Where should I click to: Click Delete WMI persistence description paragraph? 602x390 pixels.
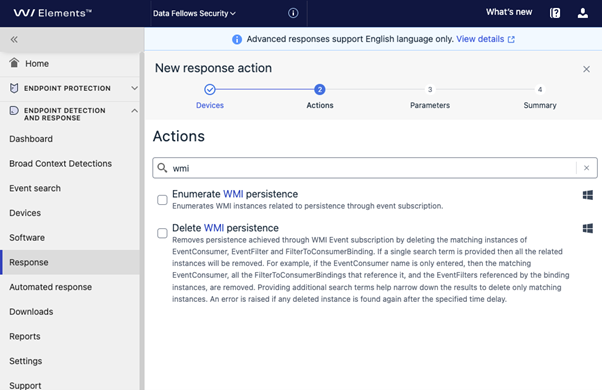click(x=371, y=269)
